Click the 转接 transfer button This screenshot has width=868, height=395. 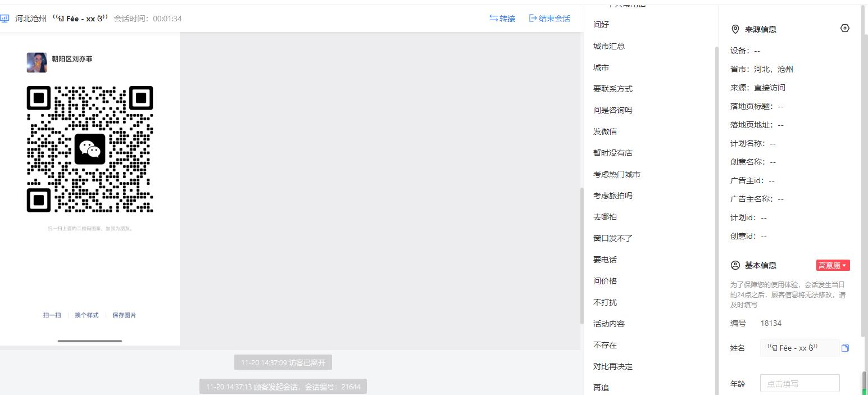pyautogui.click(x=502, y=19)
